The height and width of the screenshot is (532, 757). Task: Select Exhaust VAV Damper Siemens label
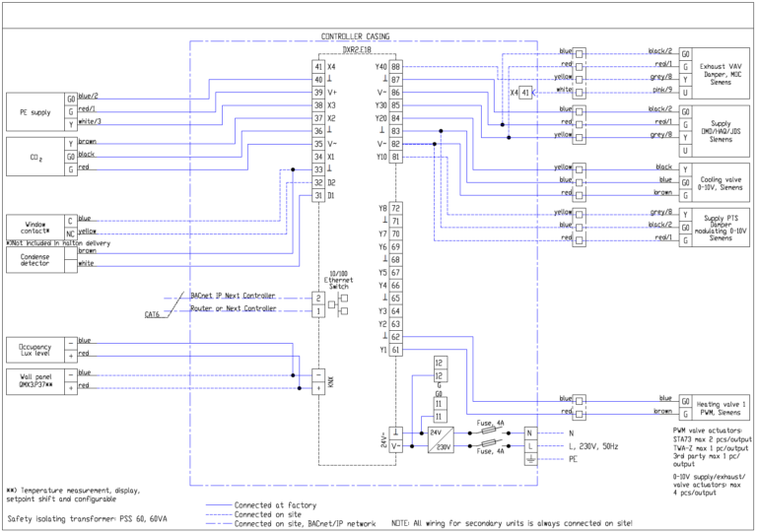click(x=723, y=75)
